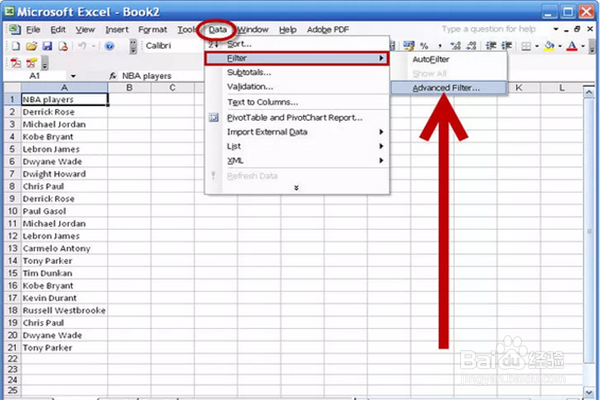The height and width of the screenshot is (400, 600).
Task: Open the Undo history dropdown arrow
Action: 93,46
